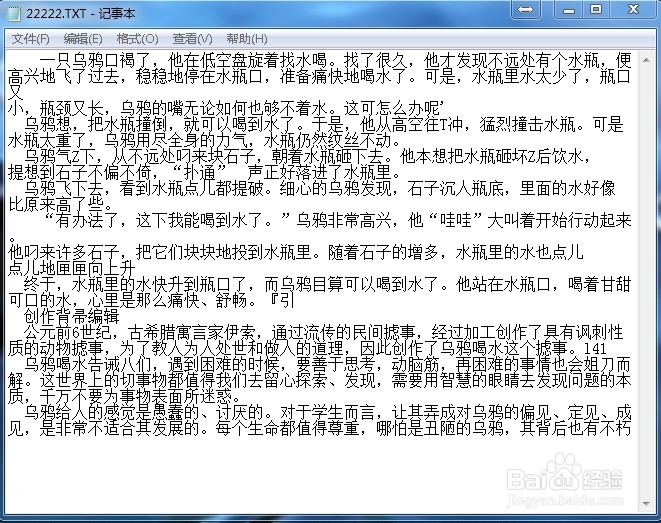Click the text line starting 一只乌鸦口渴了
The height and width of the screenshot is (523, 661).
pyautogui.click(x=336, y=61)
